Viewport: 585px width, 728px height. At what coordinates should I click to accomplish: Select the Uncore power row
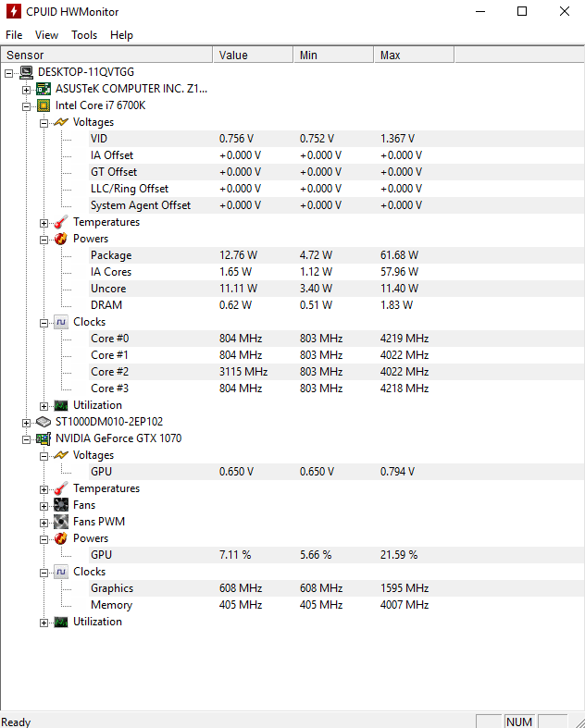[336, 289]
